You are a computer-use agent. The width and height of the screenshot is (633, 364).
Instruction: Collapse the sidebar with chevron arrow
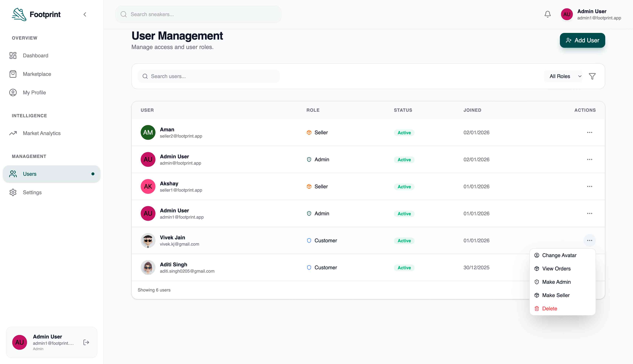coord(85,14)
